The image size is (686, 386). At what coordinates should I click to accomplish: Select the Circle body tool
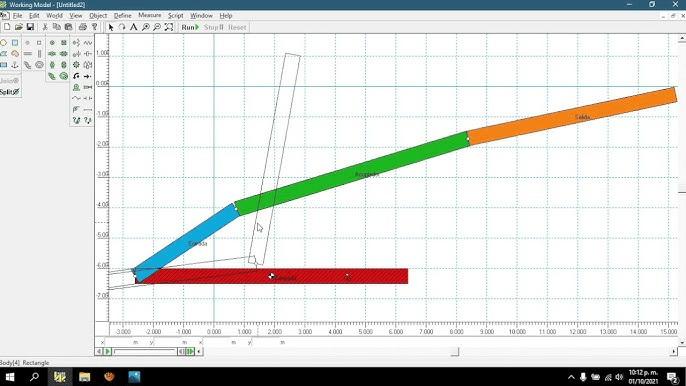(x=4, y=42)
